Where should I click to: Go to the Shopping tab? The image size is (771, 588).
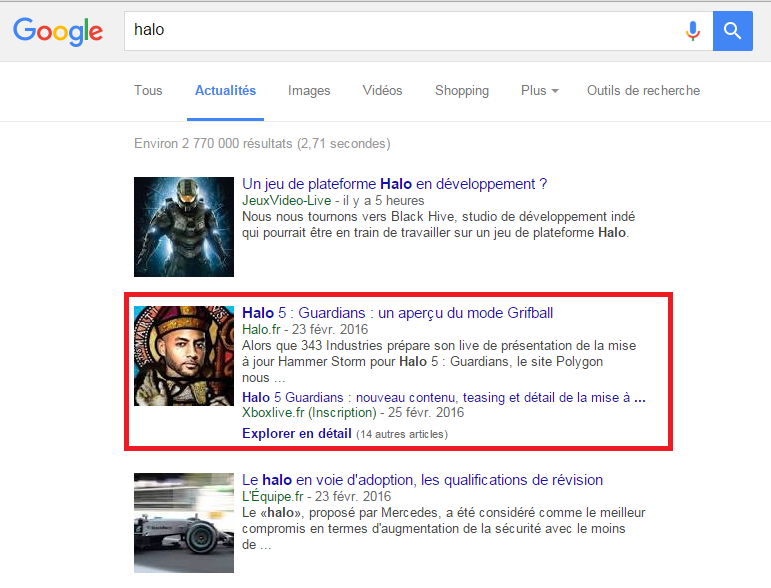462,90
